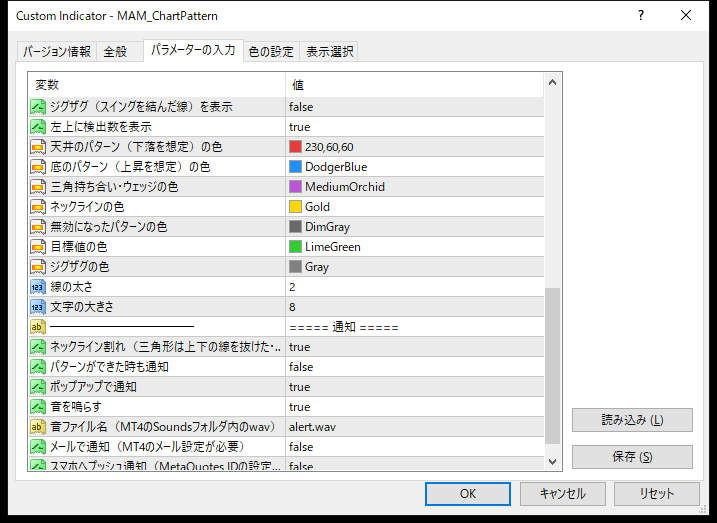Image resolution: width=717 pixels, height=523 pixels.
Task: Pick the Gold color swatch
Action: coord(295,207)
